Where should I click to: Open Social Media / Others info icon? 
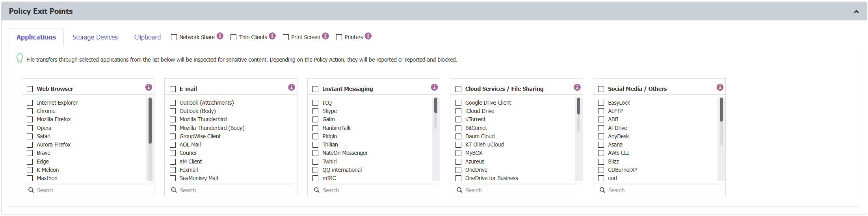(720, 87)
